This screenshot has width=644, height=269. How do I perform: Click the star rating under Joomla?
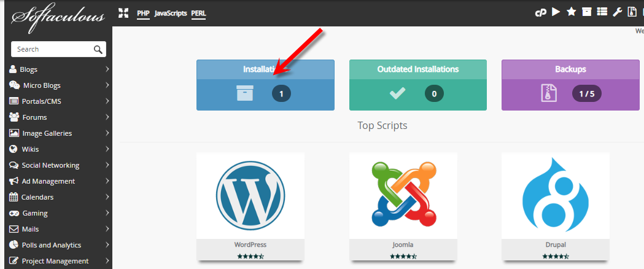[403, 256]
